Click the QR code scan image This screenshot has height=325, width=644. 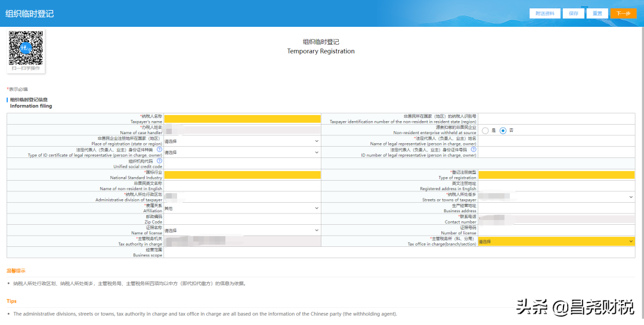[x=26, y=49]
